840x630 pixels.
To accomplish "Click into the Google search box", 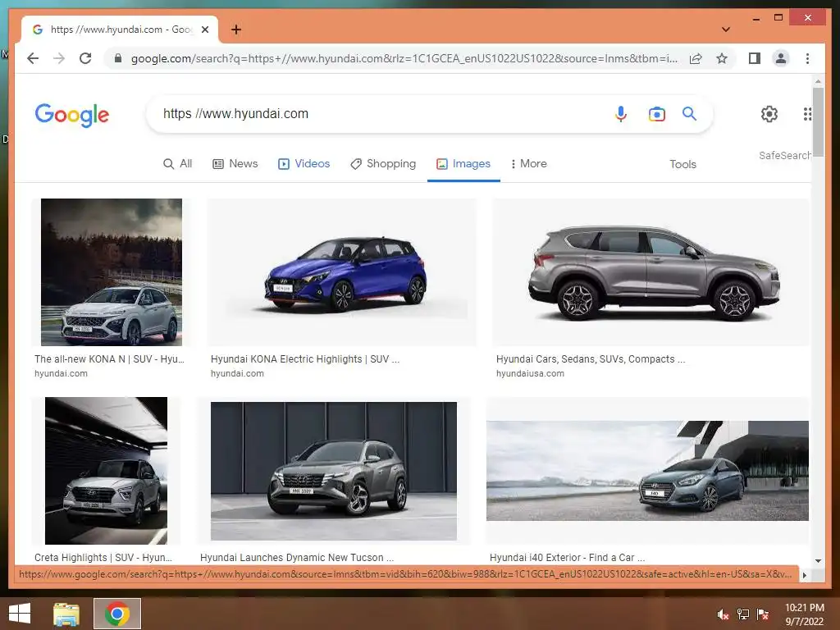I will (383, 113).
